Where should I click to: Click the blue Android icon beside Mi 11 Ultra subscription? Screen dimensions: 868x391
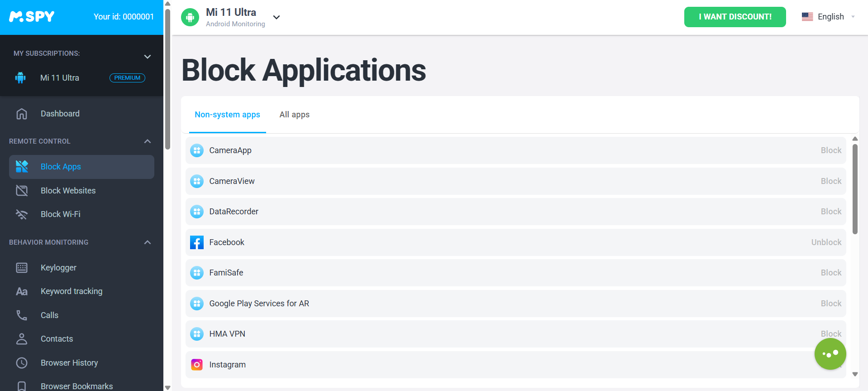pos(20,78)
